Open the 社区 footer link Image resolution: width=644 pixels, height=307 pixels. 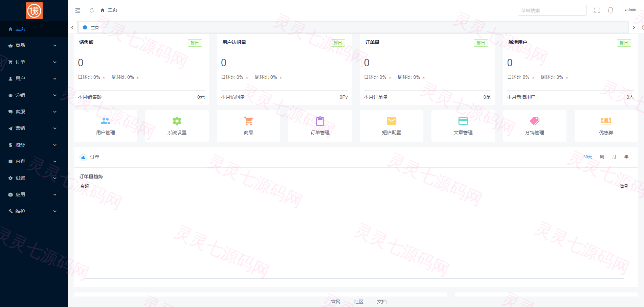[x=359, y=302]
